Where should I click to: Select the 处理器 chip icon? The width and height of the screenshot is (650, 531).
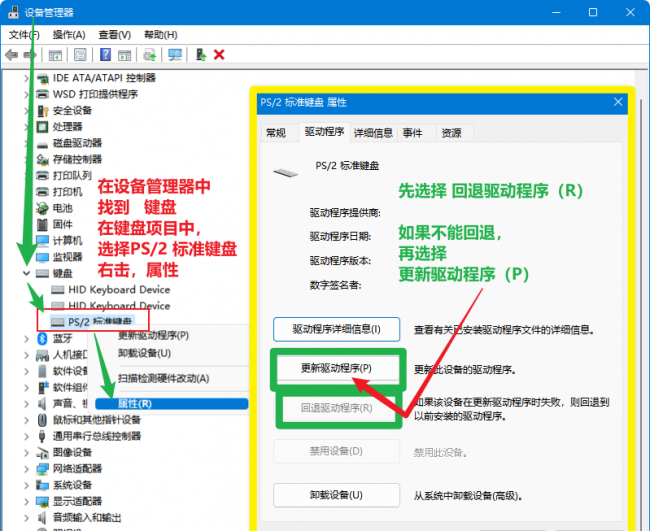42,127
